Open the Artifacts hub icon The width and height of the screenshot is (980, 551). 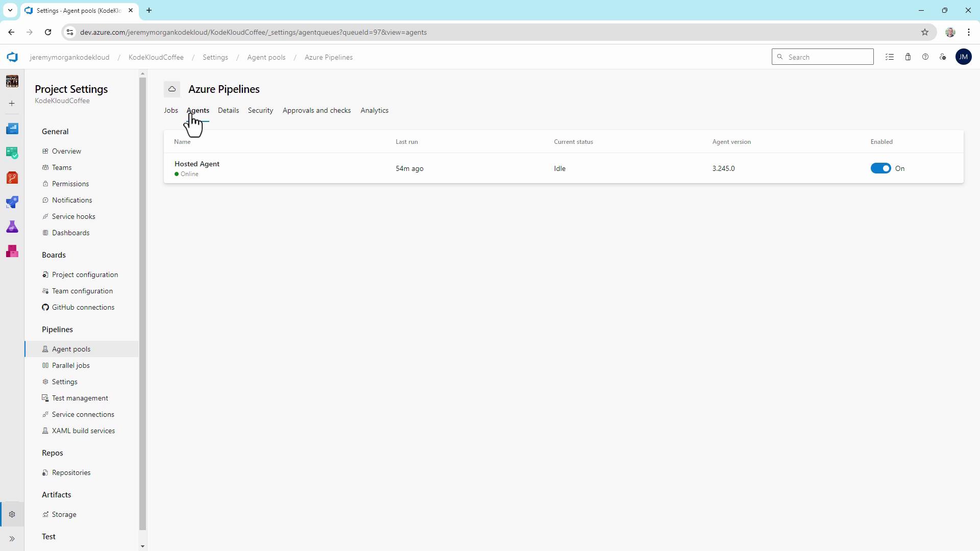click(12, 251)
